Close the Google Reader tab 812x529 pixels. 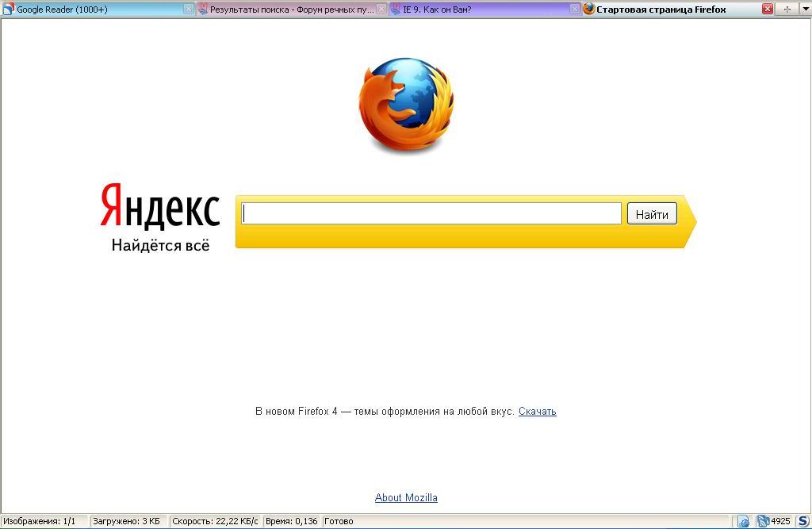tap(189, 10)
